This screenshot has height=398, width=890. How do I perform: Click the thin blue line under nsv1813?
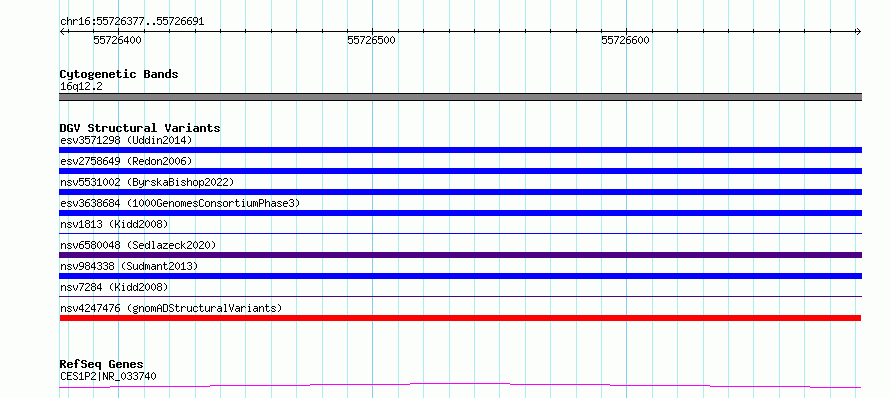(x=460, y=233)
